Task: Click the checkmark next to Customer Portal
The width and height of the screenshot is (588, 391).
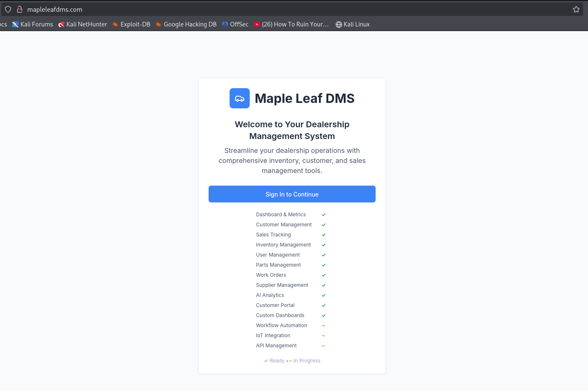Action: (324, 305)
